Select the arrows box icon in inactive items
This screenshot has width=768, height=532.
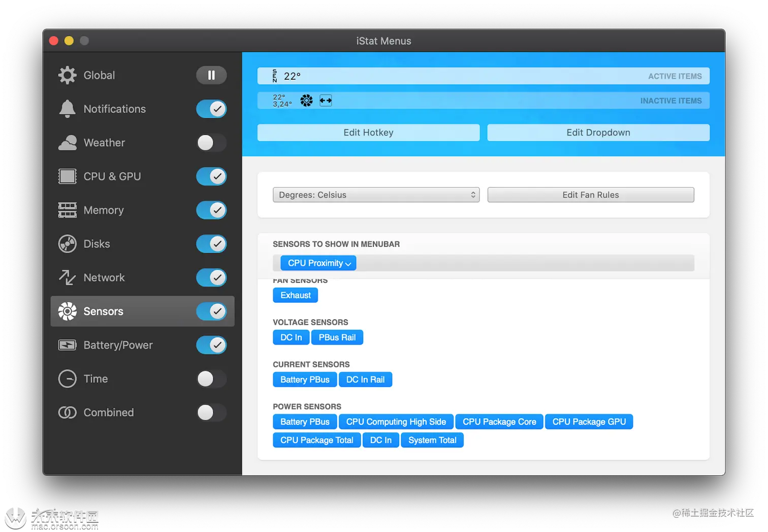[326, 101]
